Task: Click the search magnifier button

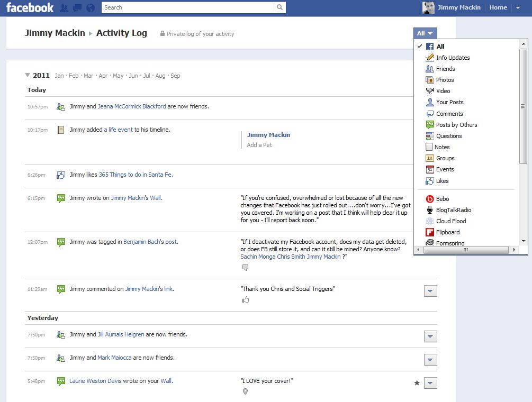Action: click(279, 7)
